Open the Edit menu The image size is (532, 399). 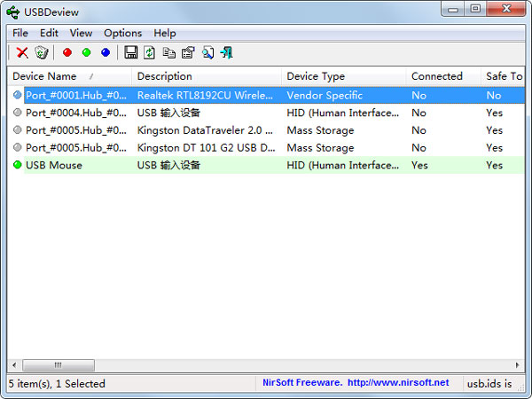[x=49, y=33]
